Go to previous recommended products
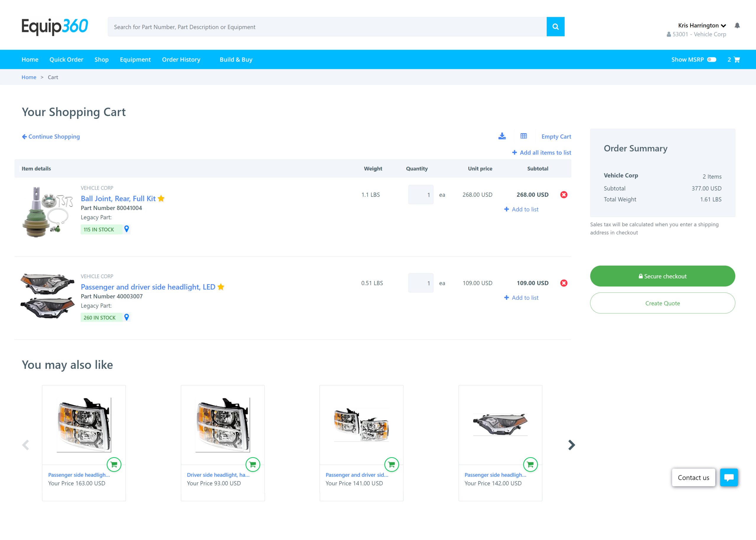The height and width of the screenshot is (540, 756). pyautogui.click(x=26, y=445)
